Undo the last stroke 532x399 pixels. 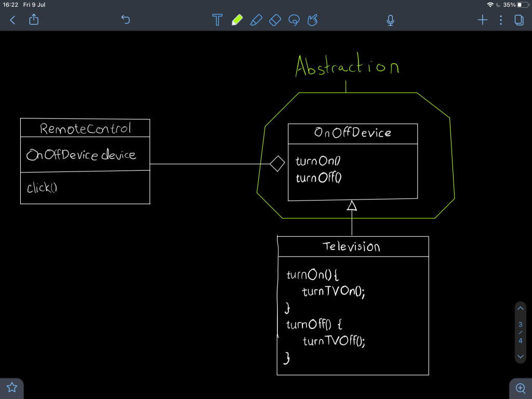125,20
